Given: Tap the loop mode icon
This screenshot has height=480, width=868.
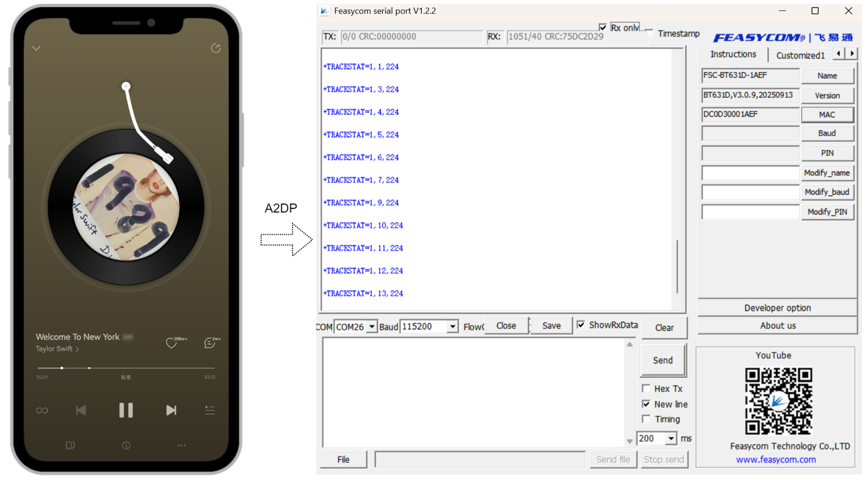Looking at the screenshot, I should click(x=42, y=411).
